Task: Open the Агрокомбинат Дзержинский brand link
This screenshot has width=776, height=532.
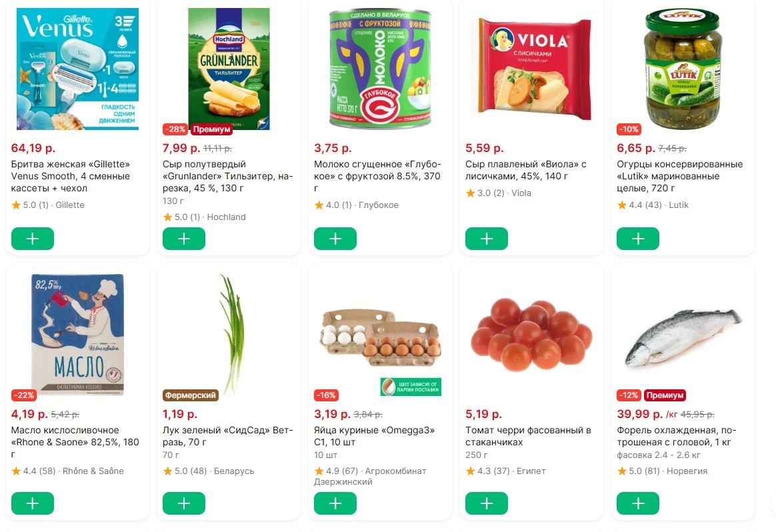Action: (370, 476)
